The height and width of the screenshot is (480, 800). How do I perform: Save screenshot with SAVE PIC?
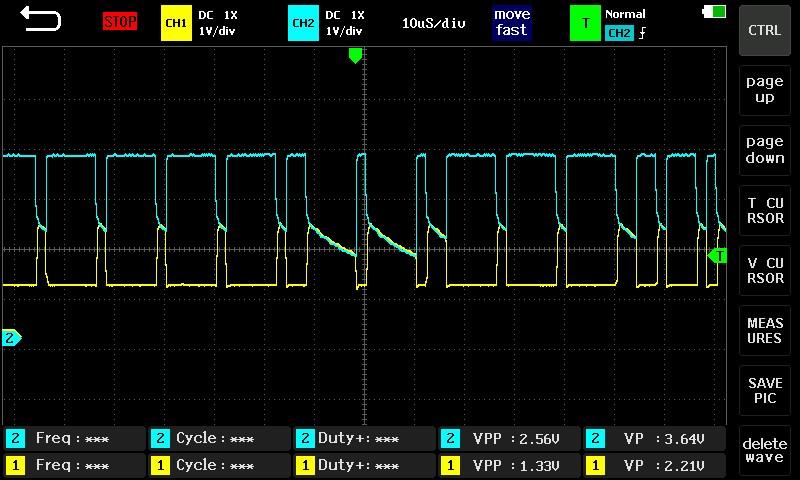[764, 390]
